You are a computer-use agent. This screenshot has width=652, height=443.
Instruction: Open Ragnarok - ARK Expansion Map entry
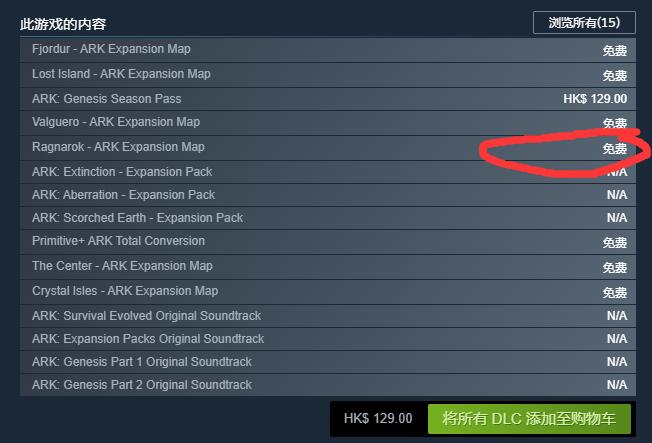pos(328,148)
